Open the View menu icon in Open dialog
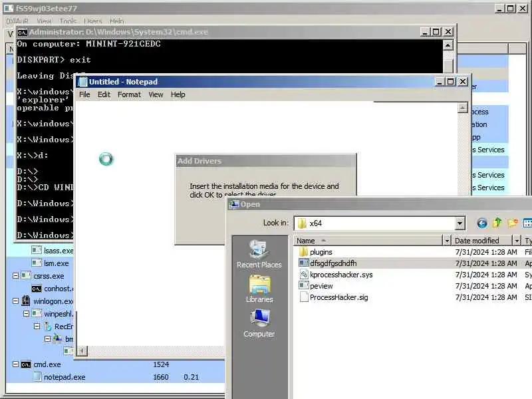The width and height of the screenshot is (532, 399). tap(527, 223)
